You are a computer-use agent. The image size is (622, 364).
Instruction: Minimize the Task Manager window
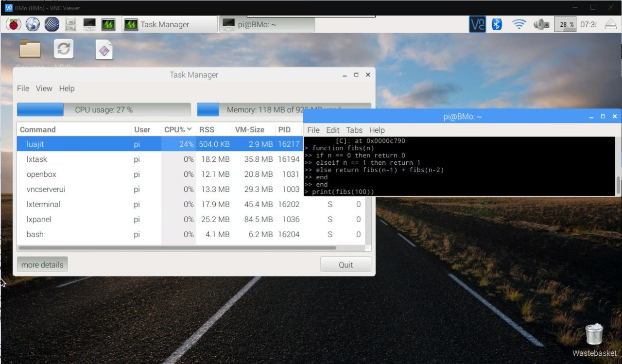[345, 75]
